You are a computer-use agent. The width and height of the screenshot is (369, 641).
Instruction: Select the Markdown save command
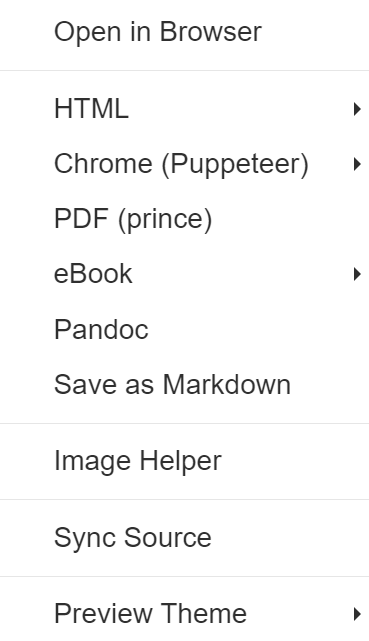click(x=184, y=384)
